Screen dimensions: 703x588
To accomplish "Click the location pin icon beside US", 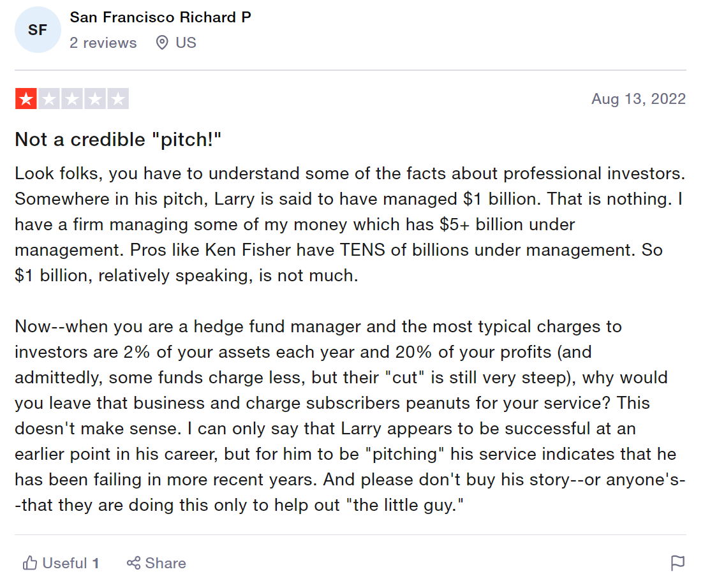I will tap(162, 43).
